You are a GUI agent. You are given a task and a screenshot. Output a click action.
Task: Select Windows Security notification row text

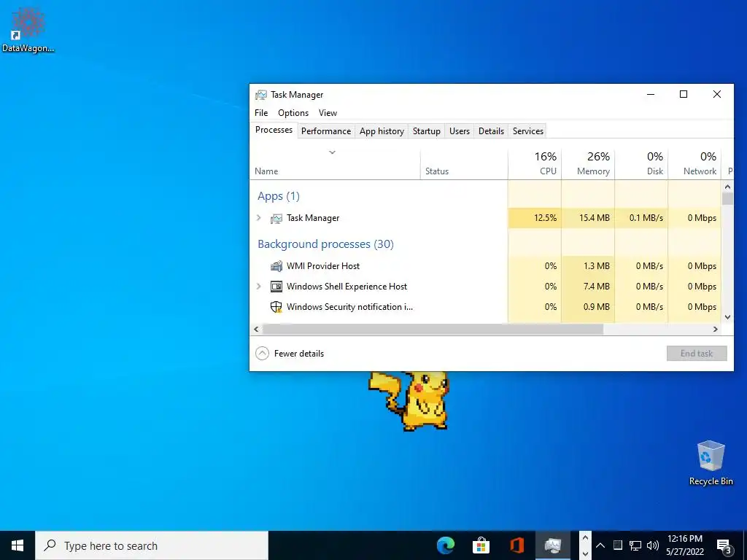349,307
